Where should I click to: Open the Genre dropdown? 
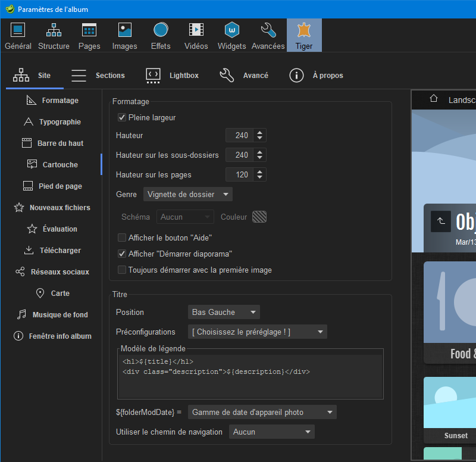click(188, 194)
